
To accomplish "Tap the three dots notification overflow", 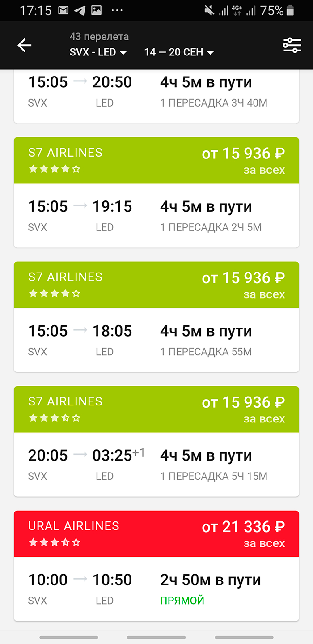I will [x=117, y=10].
